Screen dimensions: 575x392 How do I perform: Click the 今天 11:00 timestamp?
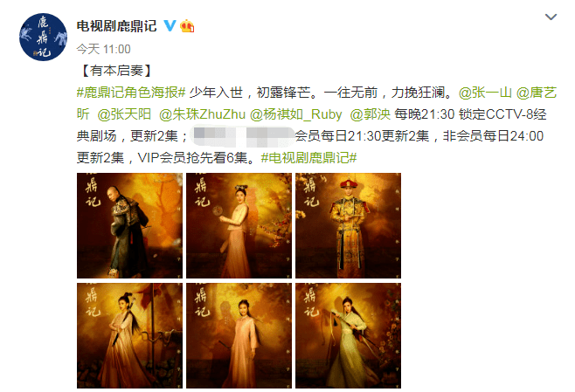click(x=103, y=49)
